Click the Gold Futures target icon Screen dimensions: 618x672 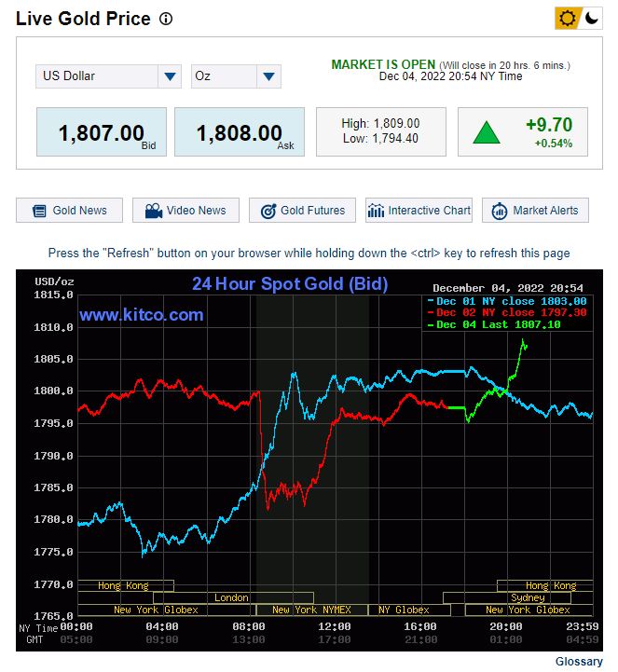click(268, 211)
